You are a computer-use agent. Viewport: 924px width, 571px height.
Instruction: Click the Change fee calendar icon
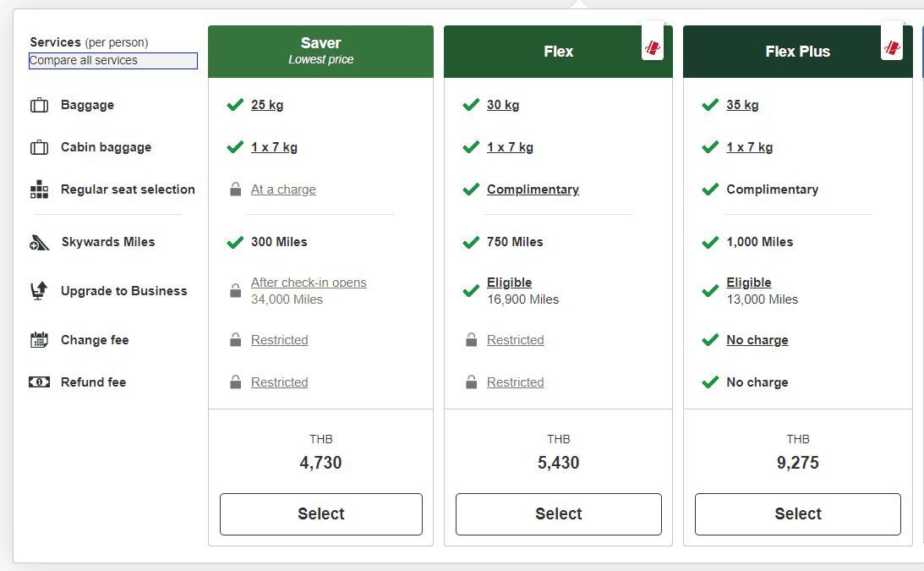coord(39,340)
